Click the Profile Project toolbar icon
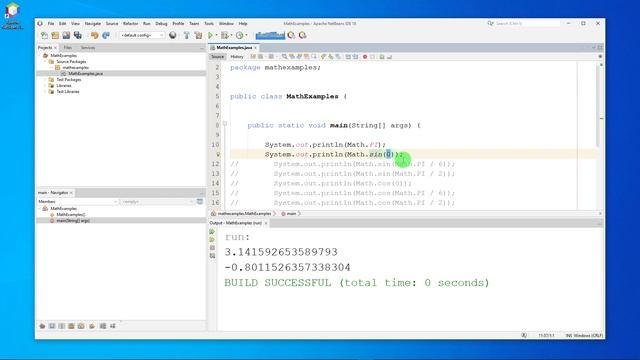 tap(240, 36)
